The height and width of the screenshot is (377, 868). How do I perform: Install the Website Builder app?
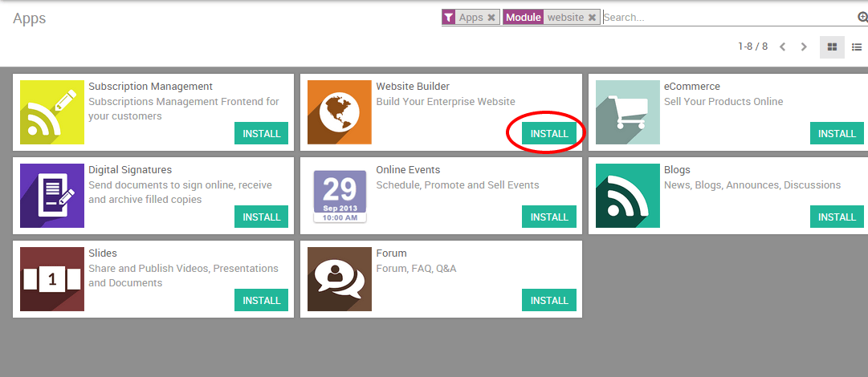tap(549, 133)
